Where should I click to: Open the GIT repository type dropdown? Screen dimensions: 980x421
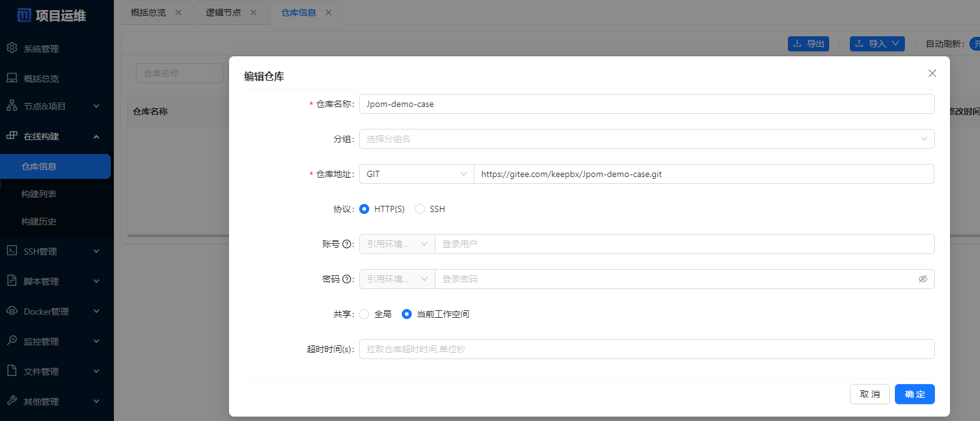click(416, 174)
